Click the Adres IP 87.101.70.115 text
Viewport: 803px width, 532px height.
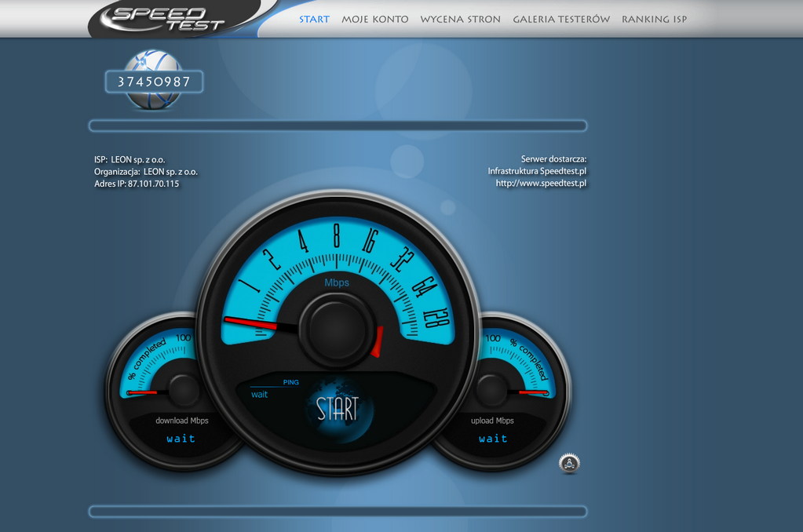point(137,183)
